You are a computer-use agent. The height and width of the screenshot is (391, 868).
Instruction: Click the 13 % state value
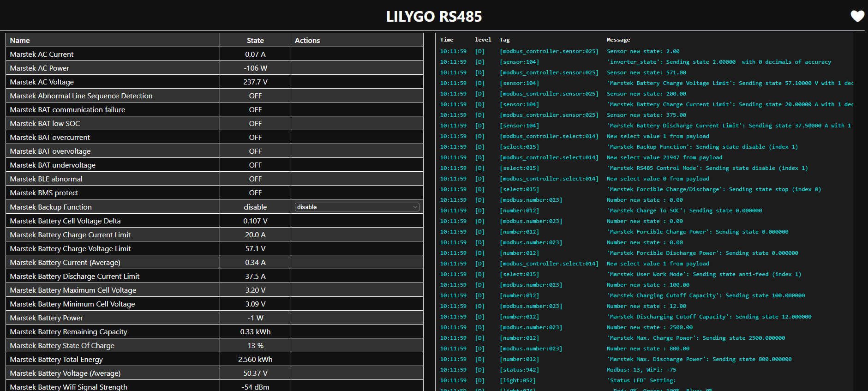coord(255,345)
